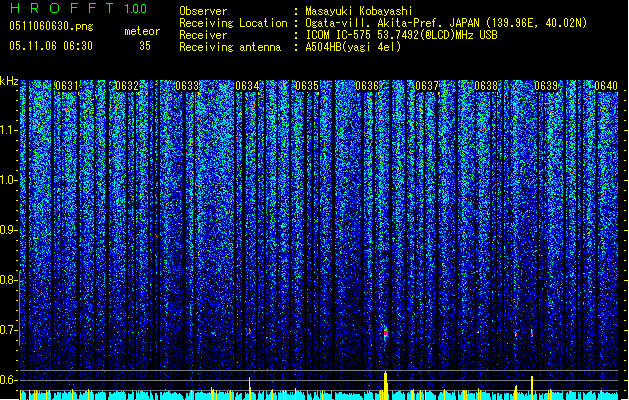This screenshot has height=400, width=629.
Task: Click the date stamp 05.11.06 06:30
Action: 51,46
